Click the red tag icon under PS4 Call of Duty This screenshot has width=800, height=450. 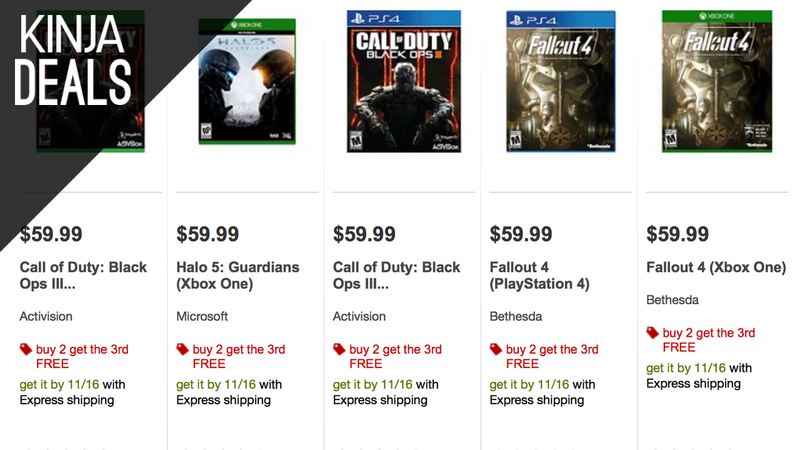[x=339, y=349]
